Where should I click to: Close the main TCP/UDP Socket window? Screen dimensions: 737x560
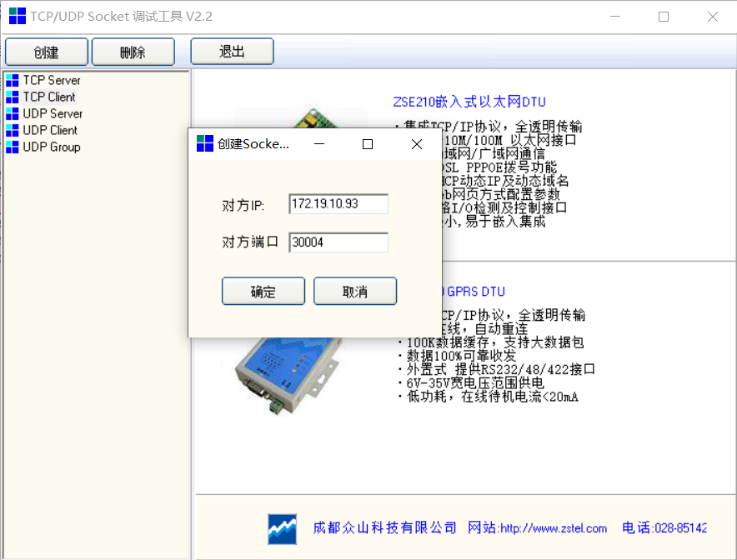[713, 17]
